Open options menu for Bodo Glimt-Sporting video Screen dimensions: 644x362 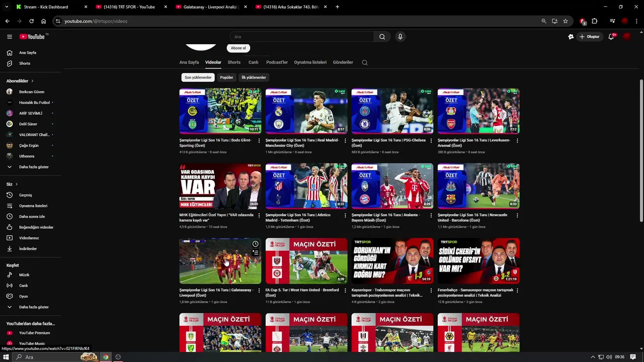[x=259, y=141]
